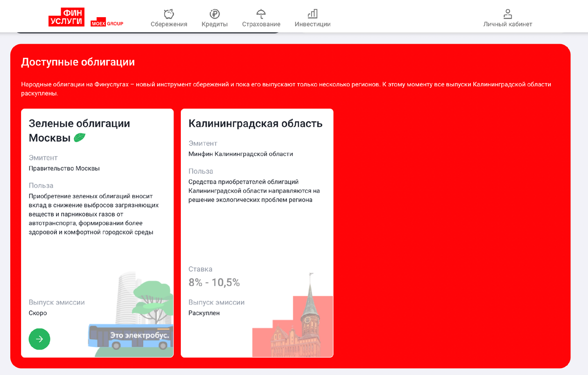Click the Moscow card Польза description text

coord(94,214)
